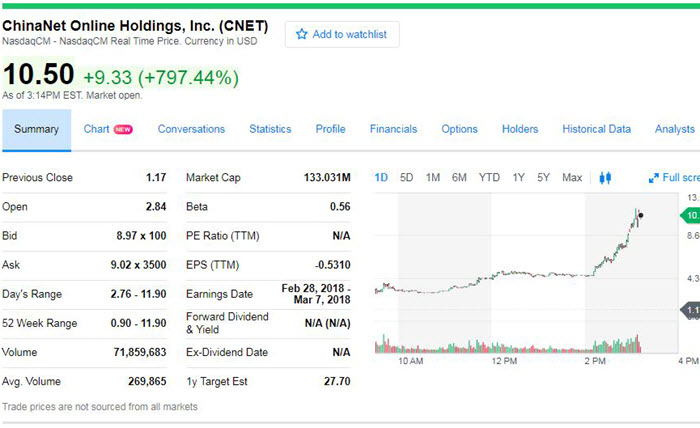Switch chart range to 5D

[406, 178]
